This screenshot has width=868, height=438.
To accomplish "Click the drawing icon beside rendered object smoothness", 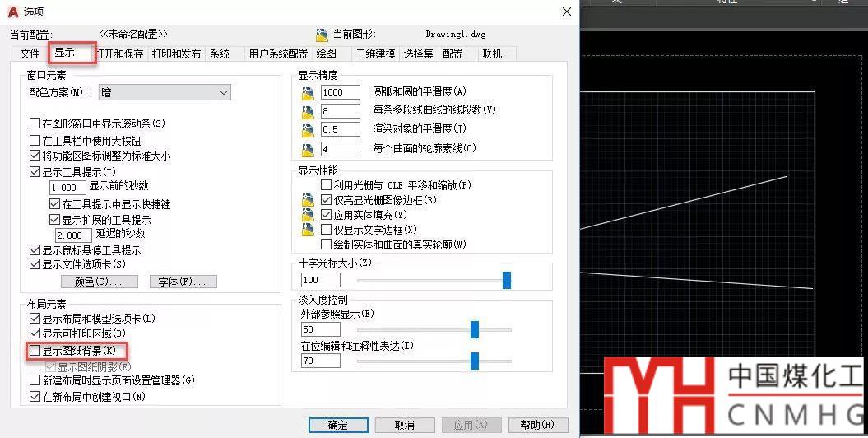I will pos(309,130).
